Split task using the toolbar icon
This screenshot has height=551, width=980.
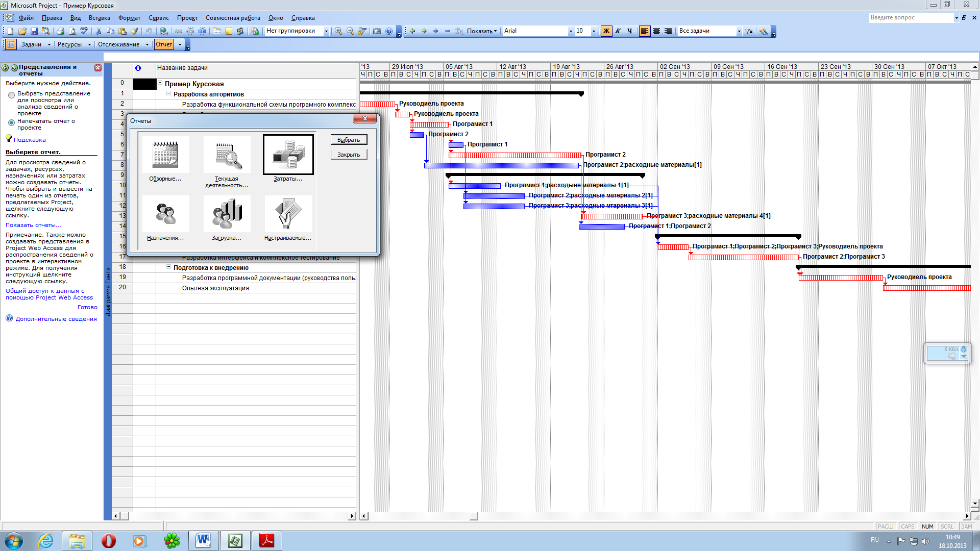[x=202, y=31]
